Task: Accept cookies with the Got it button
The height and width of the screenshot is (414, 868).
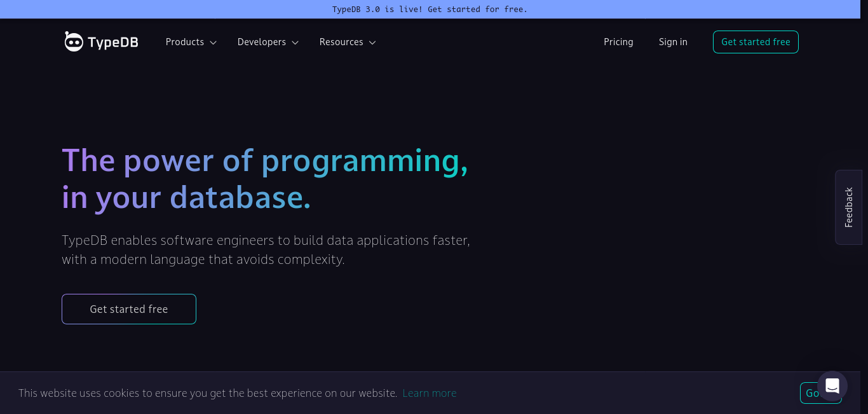Action: [809, 393]
